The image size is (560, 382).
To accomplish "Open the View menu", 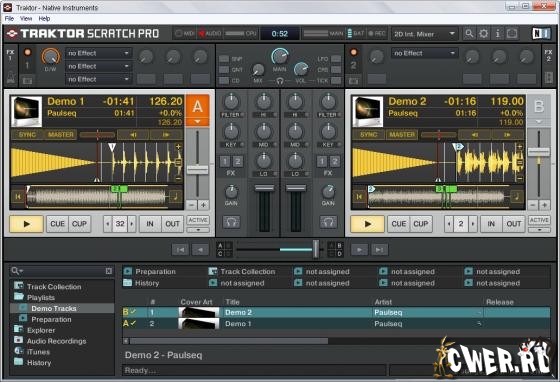I will click(x=26, y=19).
